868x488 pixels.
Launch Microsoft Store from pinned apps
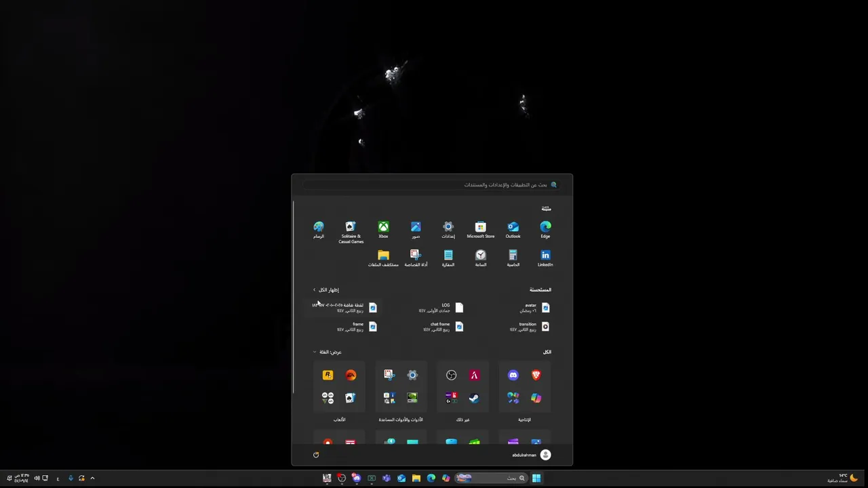pyautogui.click(x=480, y=230)
